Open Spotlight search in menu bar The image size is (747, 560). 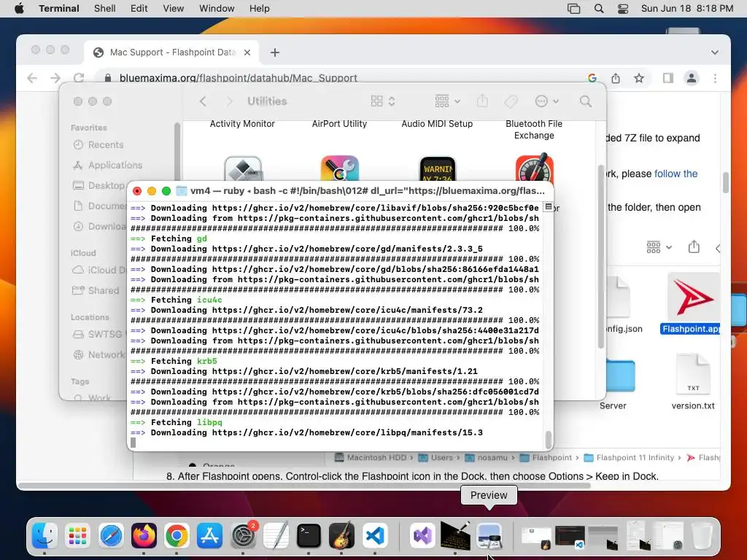pos(599,9)
